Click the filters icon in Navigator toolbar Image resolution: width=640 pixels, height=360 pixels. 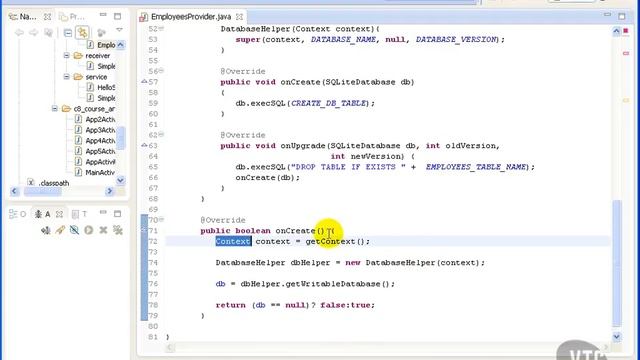click(x=102, y=33)
